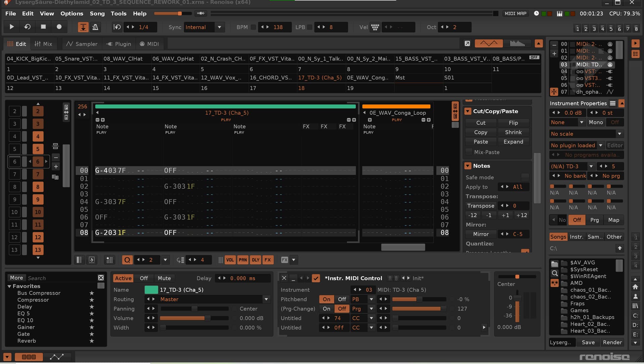Select the Reverb favorite effect

coord(26,341)
